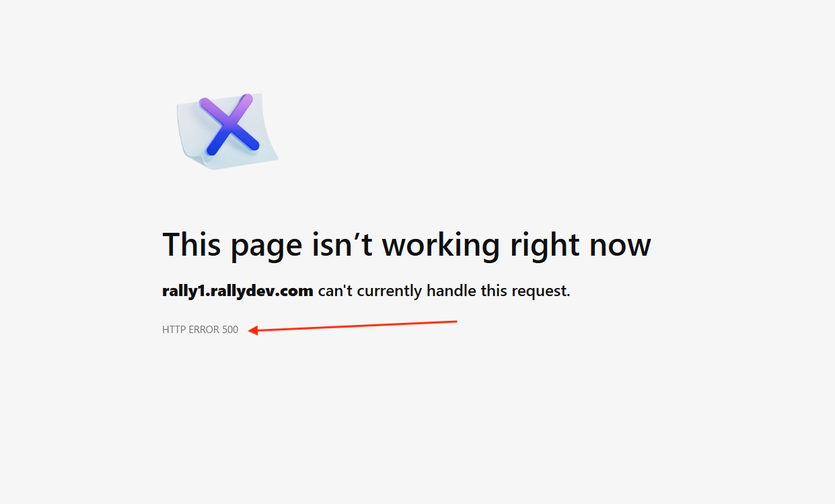Click the HTTP ERROR 500 label
The width and height of the screenshot is (835, 504).
(200, 330)
